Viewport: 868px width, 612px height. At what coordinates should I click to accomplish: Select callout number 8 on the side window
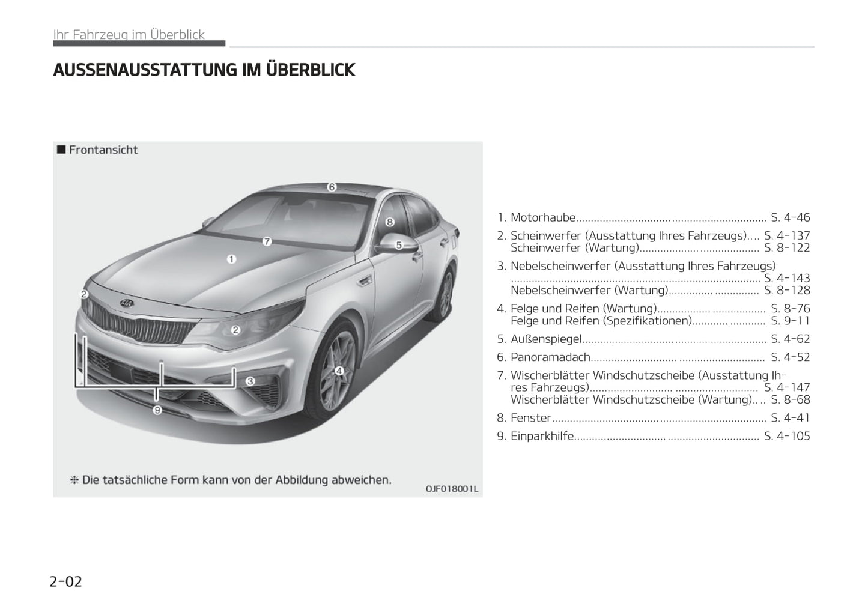[x=389, y=222]
